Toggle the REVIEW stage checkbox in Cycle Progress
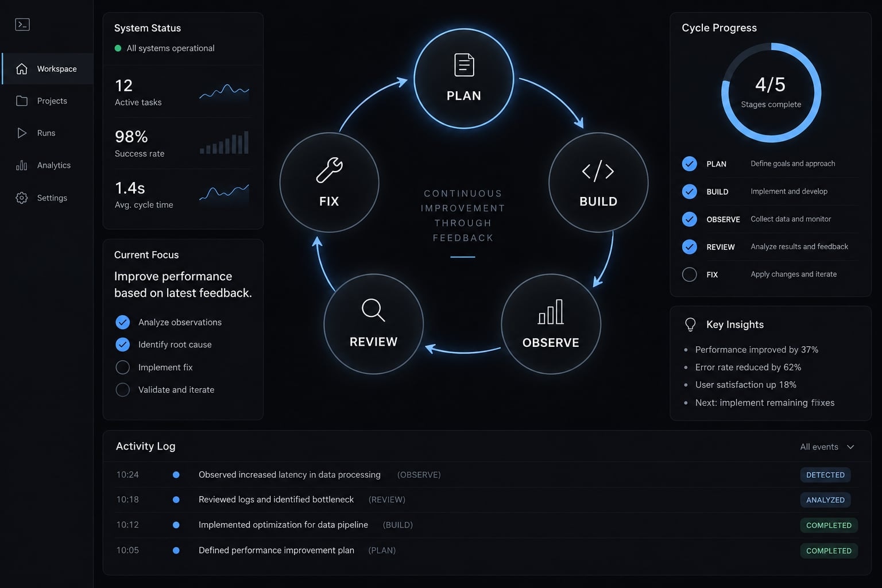Viewport: 882px width, 588px height. click(690, 247)
